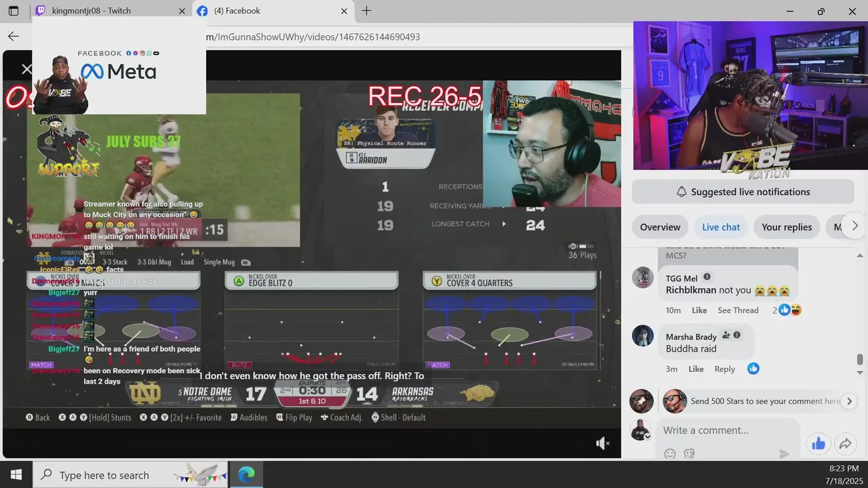The width and height of the screenshot is (868, 488).
Task: Open Marsha Brady's profile picture
Action: coord(643,336)
